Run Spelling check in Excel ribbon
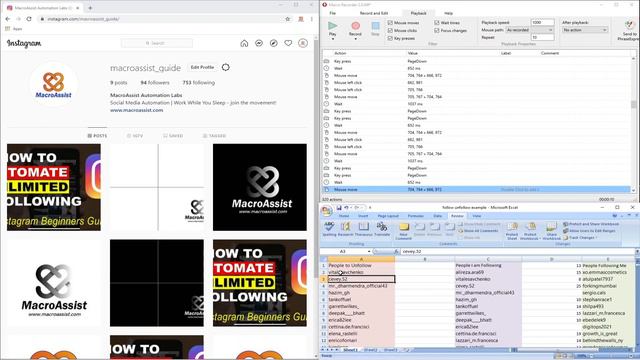640x360 pixels. point(329,229)
